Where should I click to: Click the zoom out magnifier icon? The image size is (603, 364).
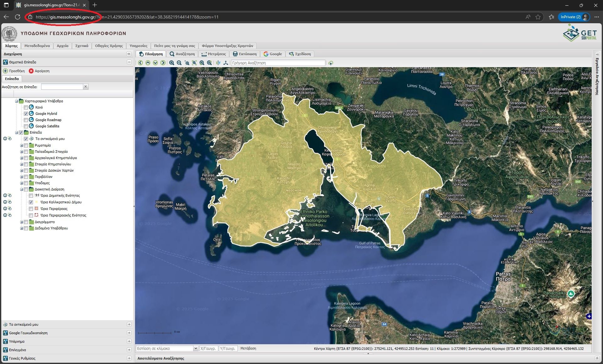coord(179,63)
